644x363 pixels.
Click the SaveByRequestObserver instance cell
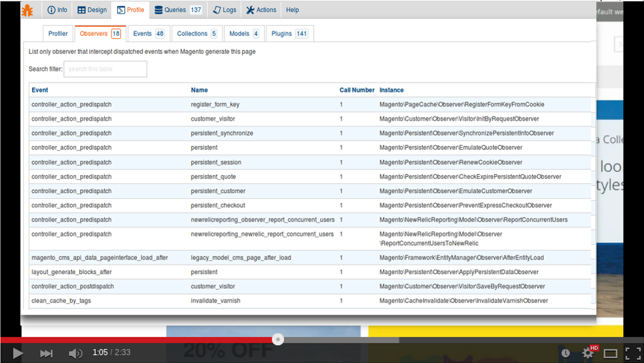coord(463,286)
